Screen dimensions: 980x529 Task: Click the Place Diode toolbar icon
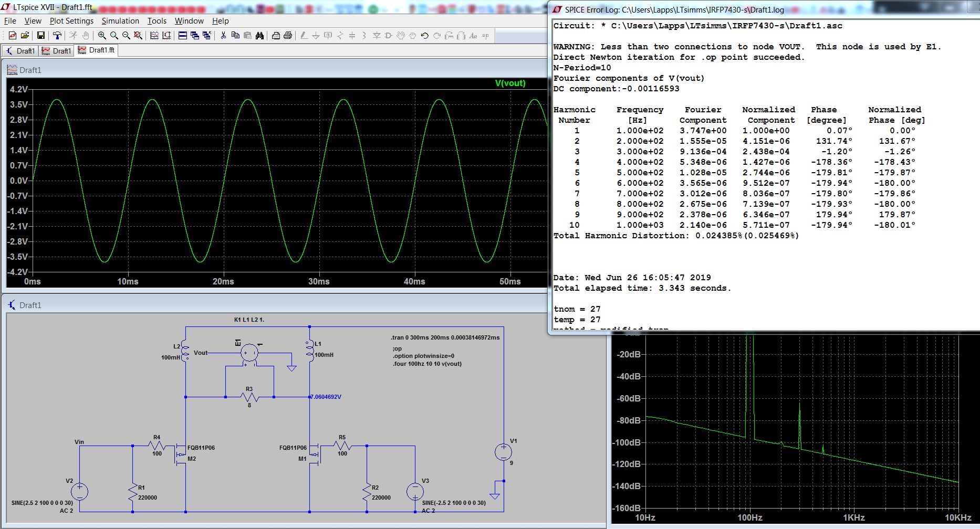coord(377,35)
